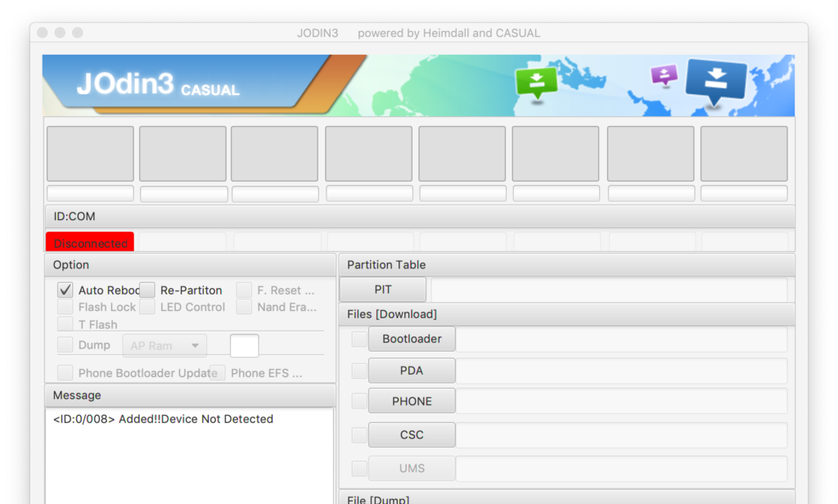838x504 pixels.
Task: Click inside the Message log area
Action: click(x=189, y=458)
